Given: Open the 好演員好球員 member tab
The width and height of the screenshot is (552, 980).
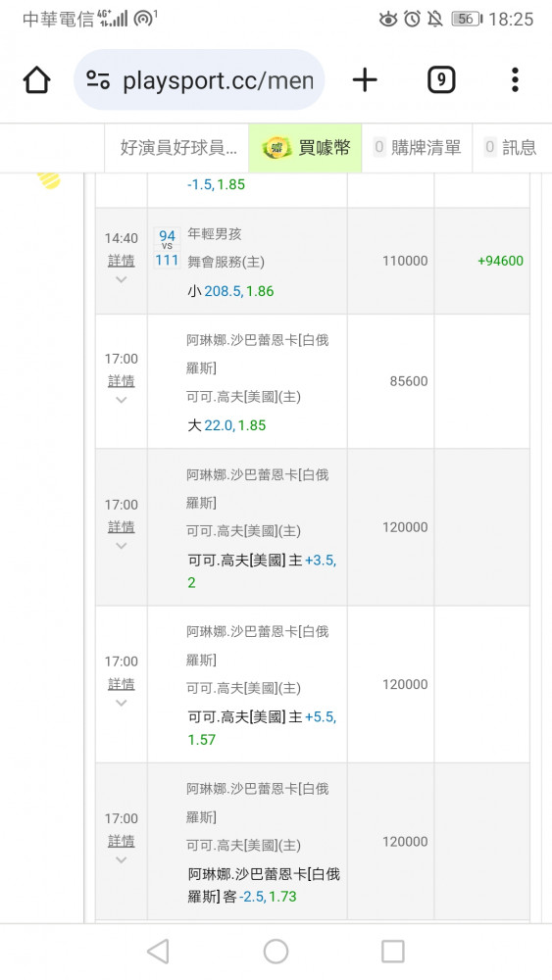Looking at the screenshot, I should pos(176,148).
